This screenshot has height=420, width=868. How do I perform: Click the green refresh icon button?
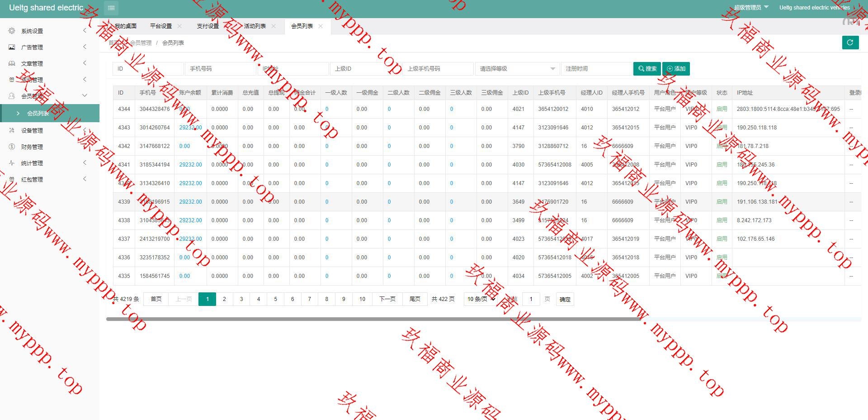pos(850,43)
